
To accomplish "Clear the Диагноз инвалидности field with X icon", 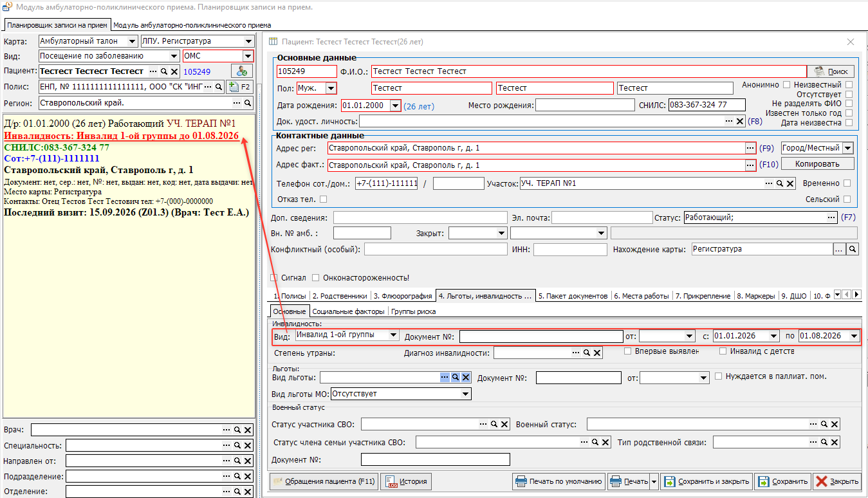I will 597,353.
